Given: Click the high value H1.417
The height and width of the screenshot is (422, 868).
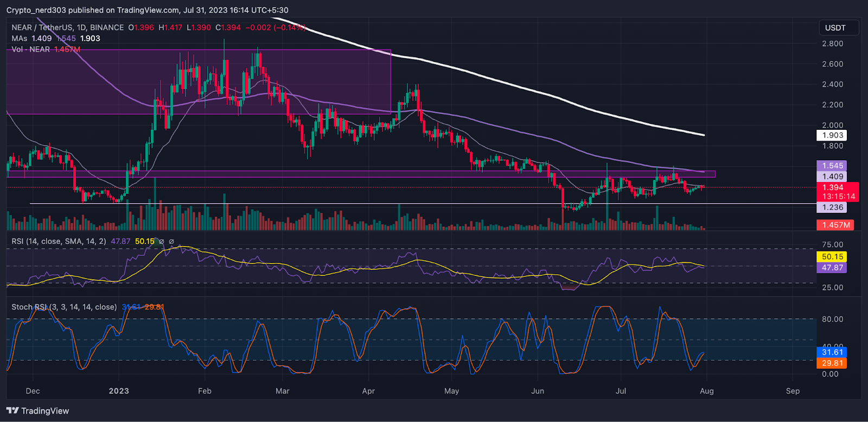Looking at the screenshot, I should [x=170, y=27].
